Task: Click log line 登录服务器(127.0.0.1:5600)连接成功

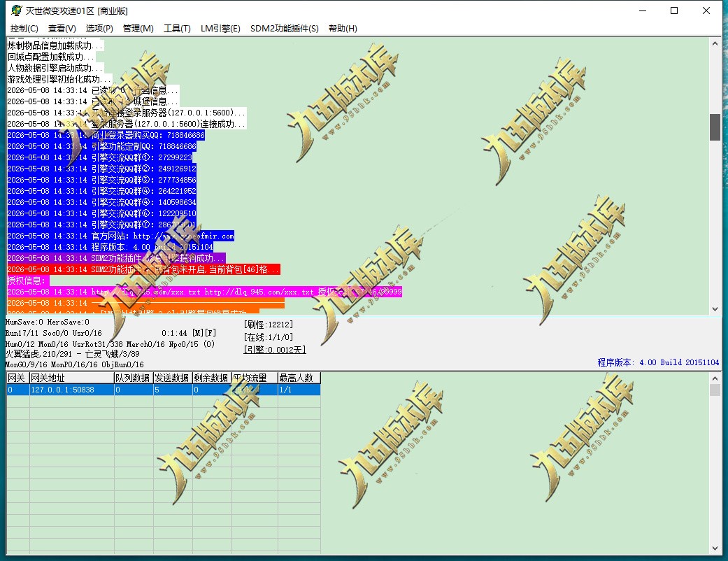Action: pos(127,124)
